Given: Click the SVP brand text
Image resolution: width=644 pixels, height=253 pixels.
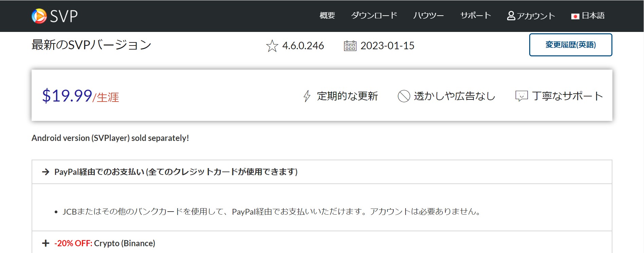Looking at the screenshot, I should coord(64,16).
